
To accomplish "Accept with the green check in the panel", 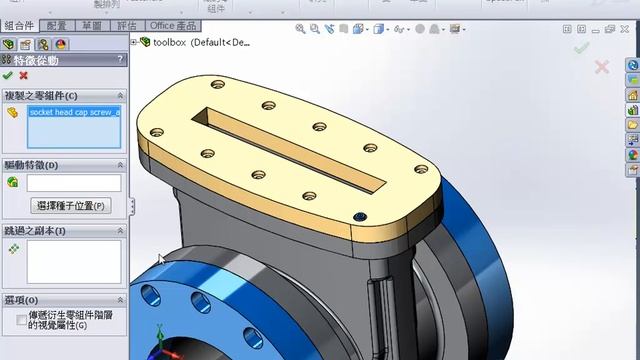I will coord(7,76).
